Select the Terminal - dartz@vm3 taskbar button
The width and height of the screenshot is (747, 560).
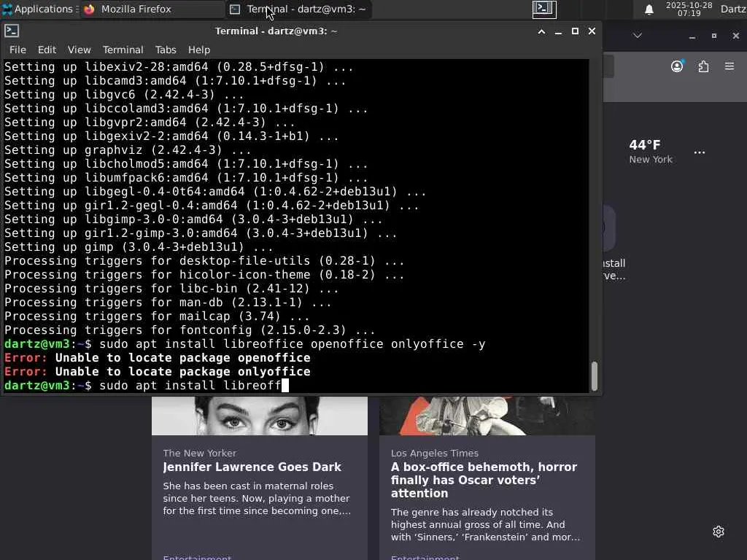point(298,9)
